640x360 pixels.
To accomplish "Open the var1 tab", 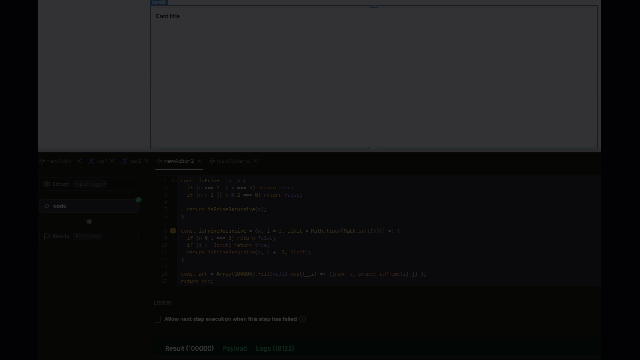I will (101, 161).
